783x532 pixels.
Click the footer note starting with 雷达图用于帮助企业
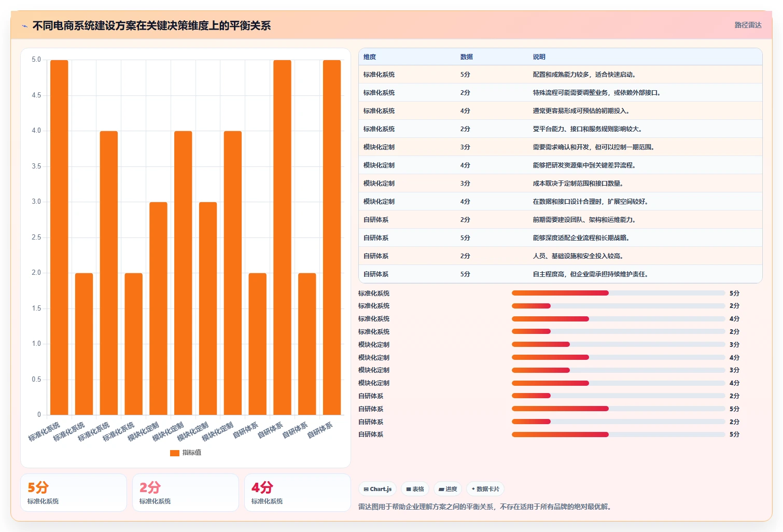[x=486, y=507]
